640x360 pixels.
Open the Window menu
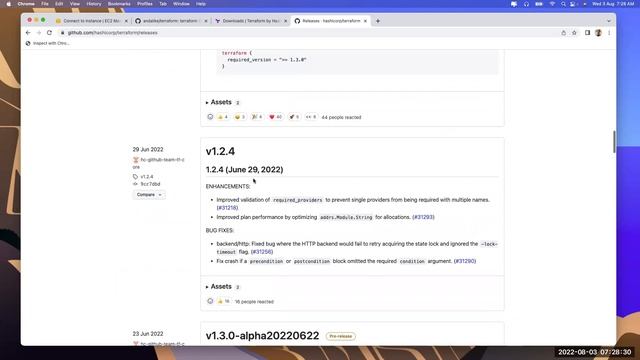pos(181,4)
